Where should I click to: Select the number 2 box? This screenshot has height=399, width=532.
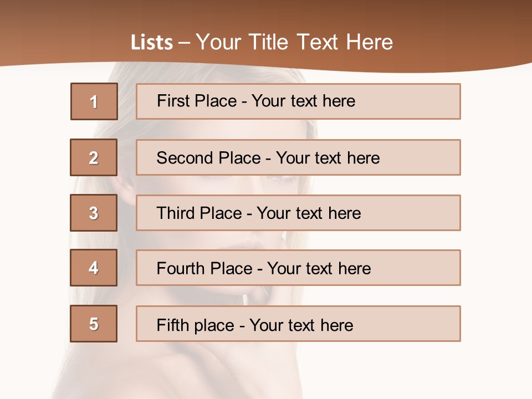pos(94,157)
